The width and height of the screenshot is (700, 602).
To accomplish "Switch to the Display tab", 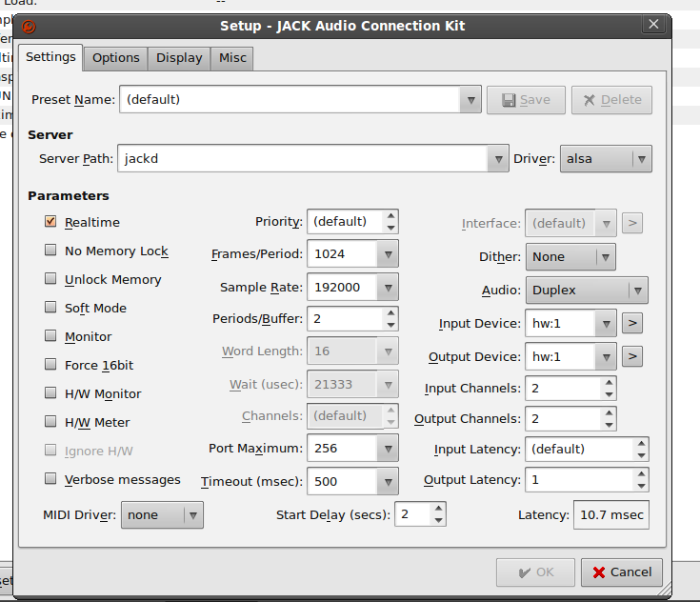I will pyautogui.click(x=179, y=58).
